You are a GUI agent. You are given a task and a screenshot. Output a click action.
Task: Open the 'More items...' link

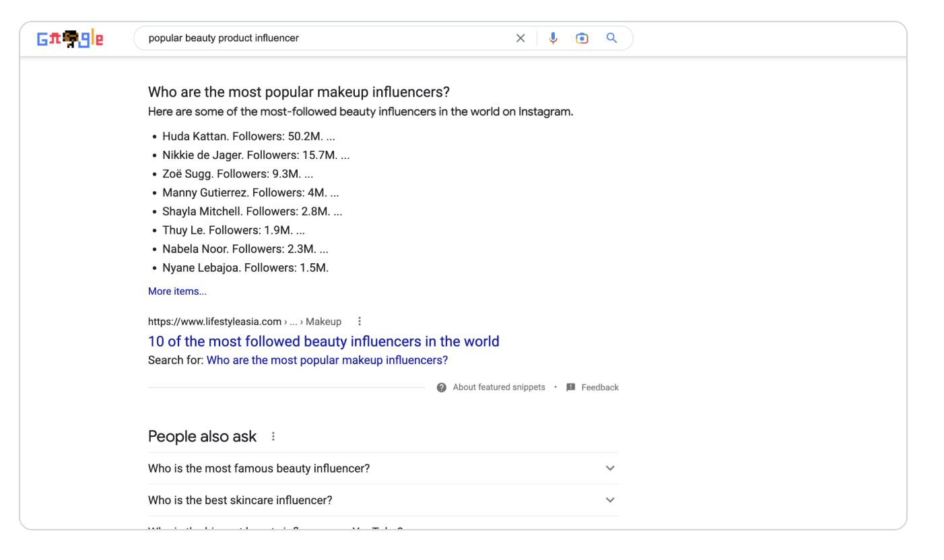[177, 291]
